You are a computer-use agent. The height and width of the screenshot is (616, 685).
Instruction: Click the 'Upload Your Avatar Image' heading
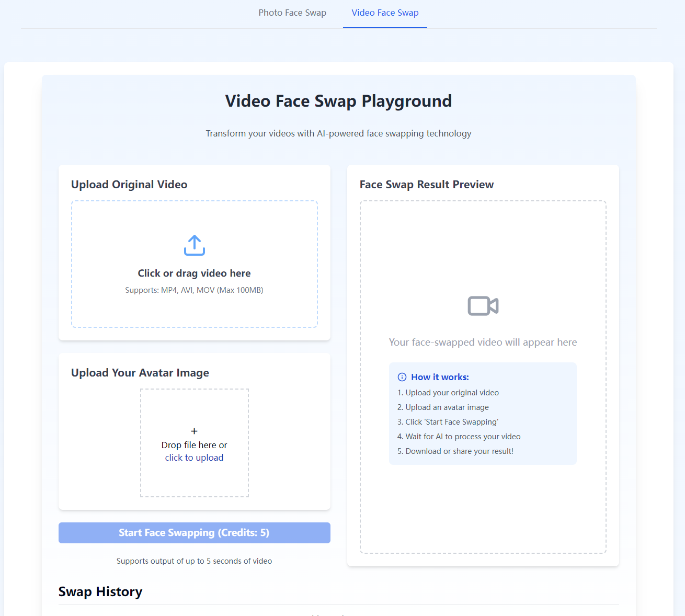140,373
